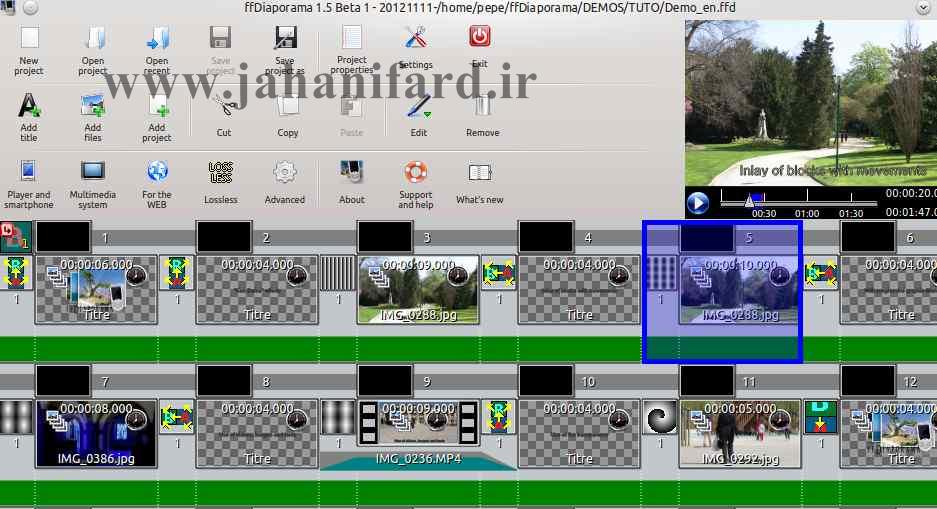Viewport: 937px width, 509px height.
Task: Click transition icon before slide 8
Action: pyautogui.click(x=177, y=417)
